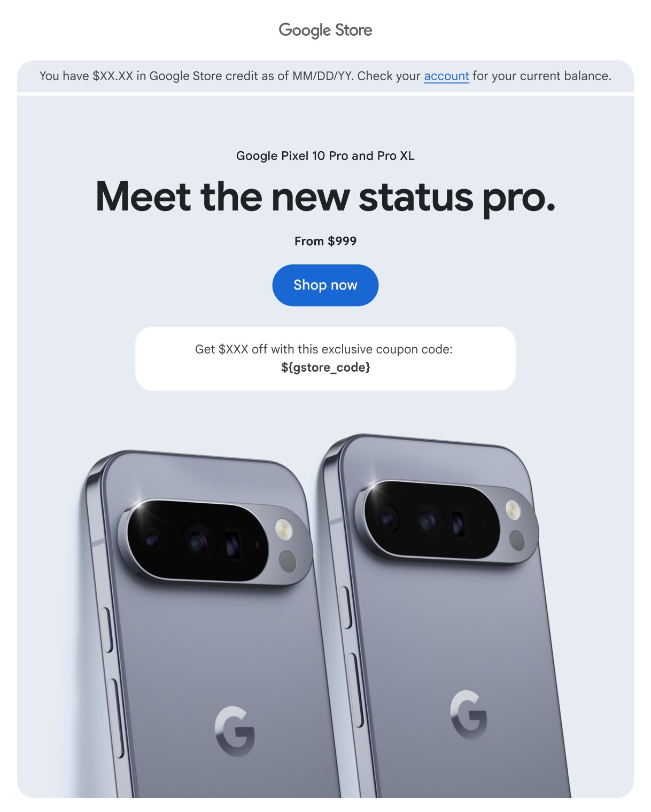Select the ${gstore_code} coupon code text
This screenshot has width=651, height=812.
325,368
